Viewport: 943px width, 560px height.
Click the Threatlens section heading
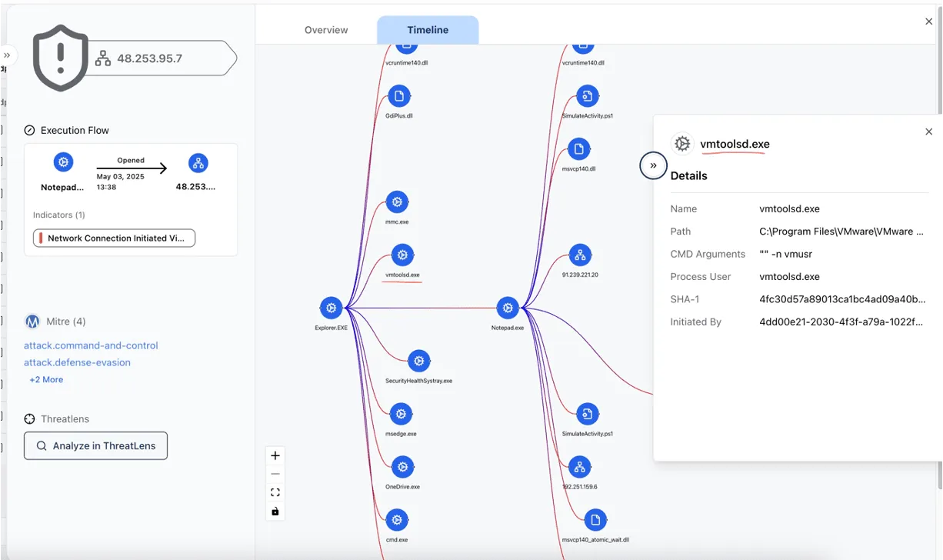(65, 419)
